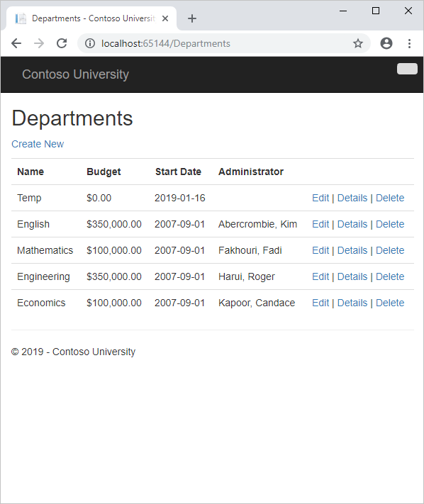Select the Departments - Contoso University tab
Screen dimensions: 424x504
point(91,18)
